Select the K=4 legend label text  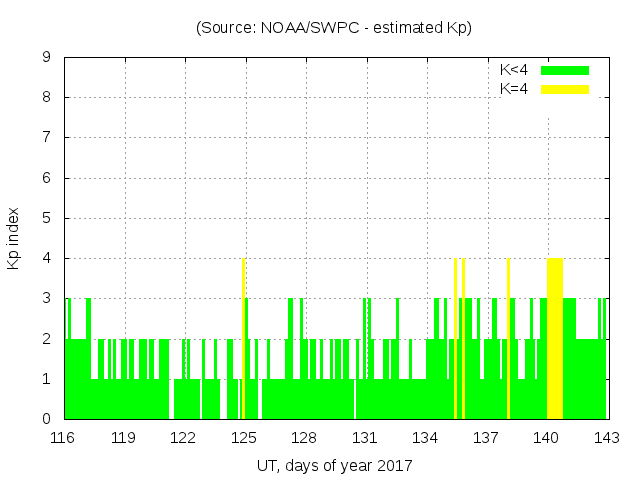click(514, 89)
